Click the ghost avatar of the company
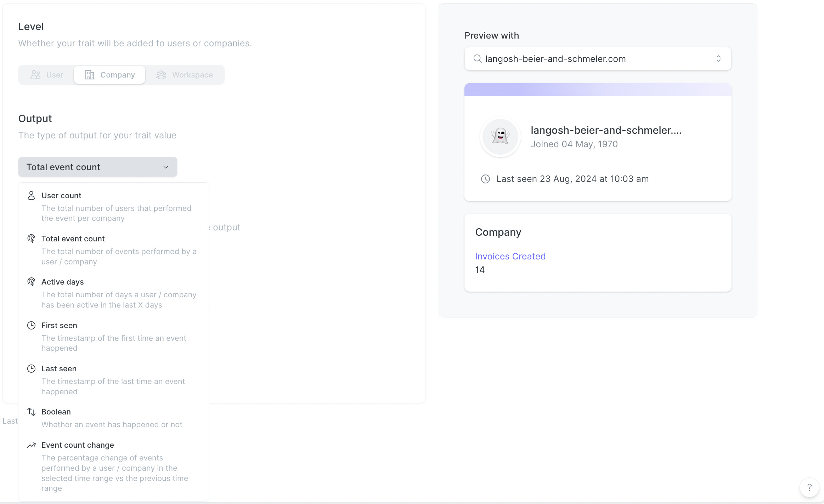The height and width of the screenshot is (504, 824). point(500,137)
